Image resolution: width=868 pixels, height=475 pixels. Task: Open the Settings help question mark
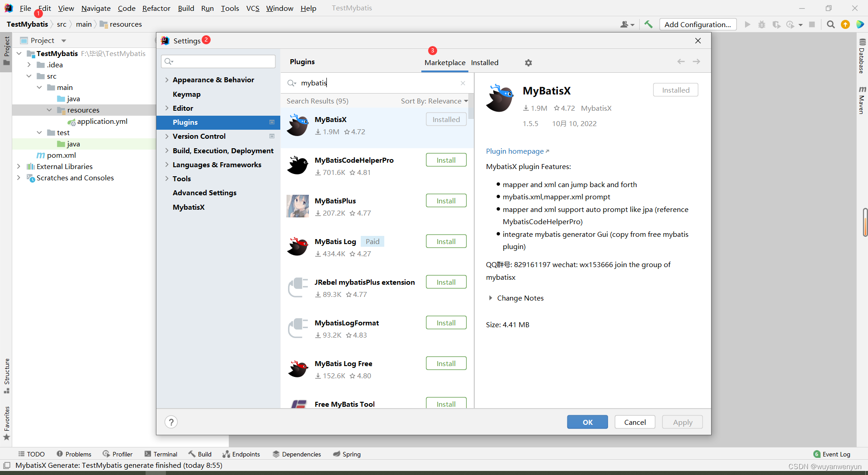click(x=171, y=422)
